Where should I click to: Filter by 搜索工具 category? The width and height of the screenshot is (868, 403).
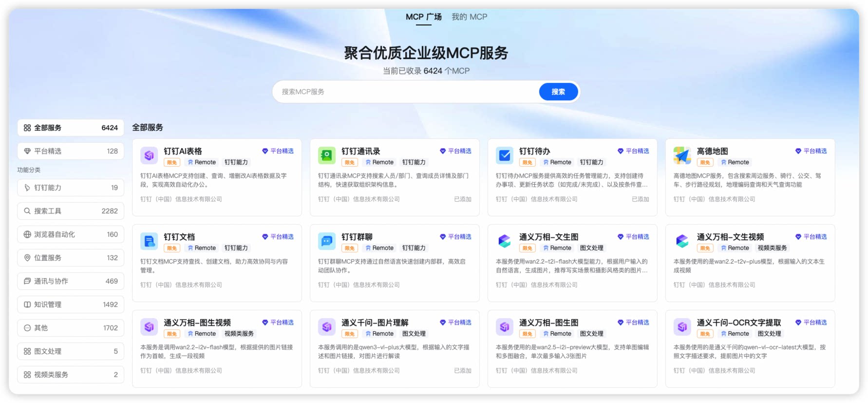pyautogui.click(x=71, y=211)
